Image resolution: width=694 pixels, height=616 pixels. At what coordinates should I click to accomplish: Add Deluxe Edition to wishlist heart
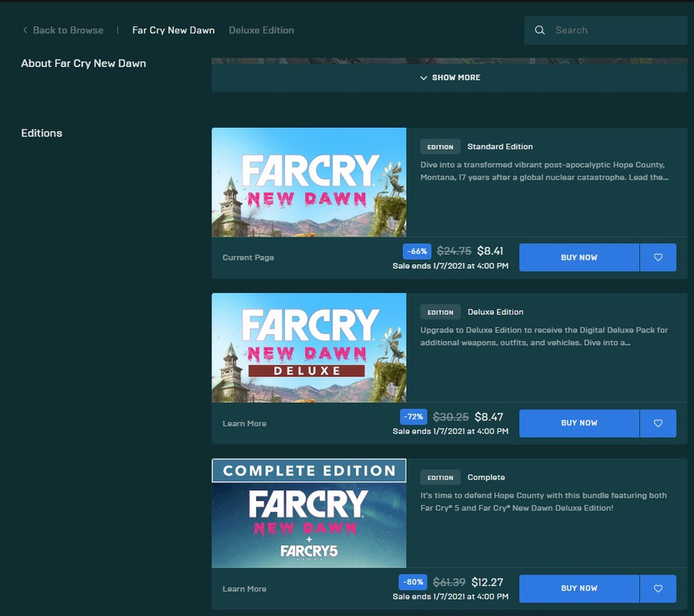(658, 423)
